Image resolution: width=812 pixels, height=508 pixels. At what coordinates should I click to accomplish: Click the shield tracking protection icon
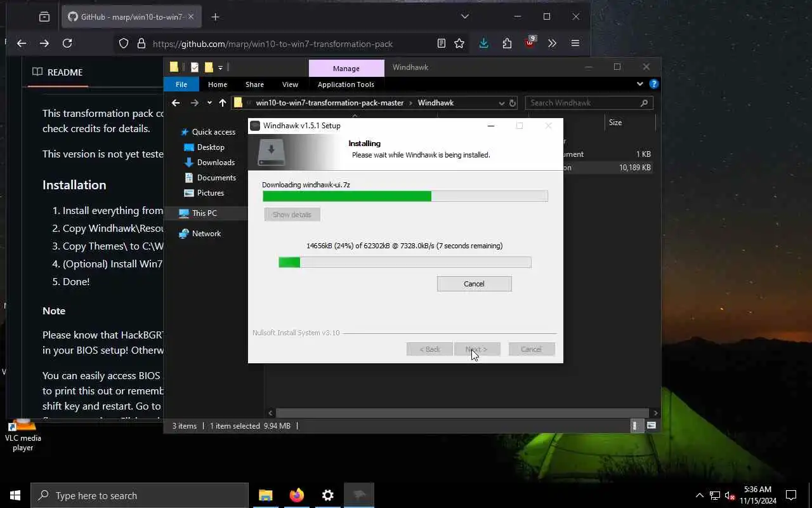tap(124, 43)
